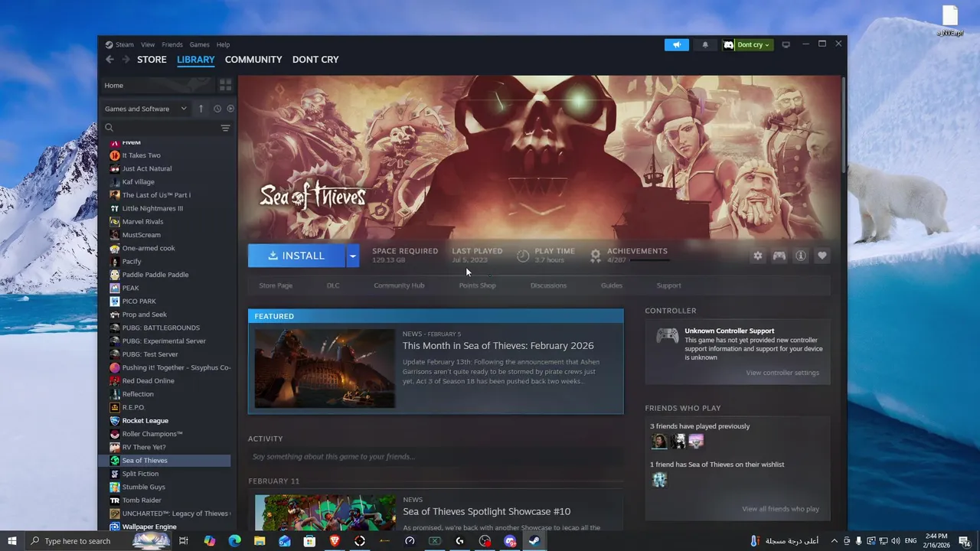
Task: Visit the Points Shop
Action: pyautogui.click(x=477, y=285)
